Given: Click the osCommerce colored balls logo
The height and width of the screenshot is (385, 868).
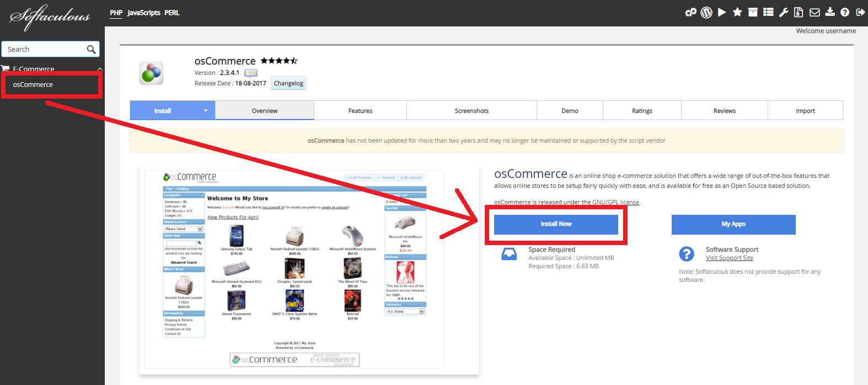Looking at the screenshot, I should pyautogui.click(x=151, y=73).
